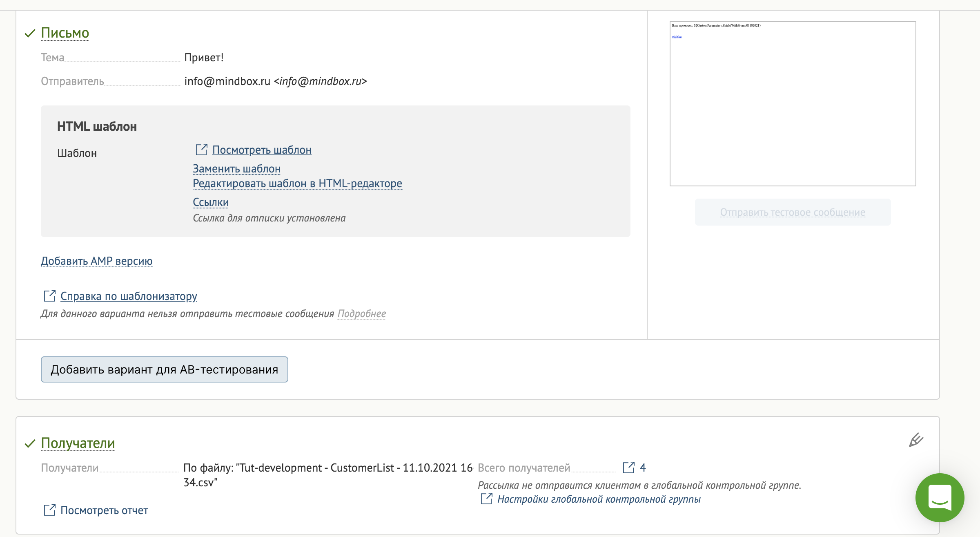
Task: Click external-link icon beside recipients count
Action: click(628, 467)
